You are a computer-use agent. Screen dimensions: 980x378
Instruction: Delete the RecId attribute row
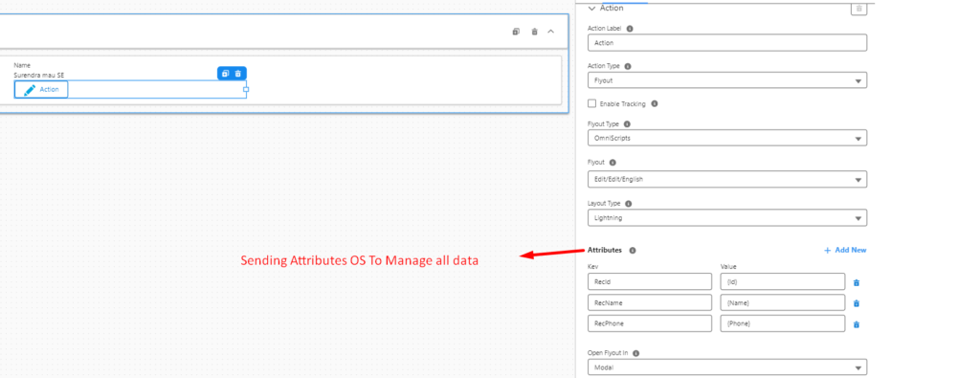pos(857,282)
